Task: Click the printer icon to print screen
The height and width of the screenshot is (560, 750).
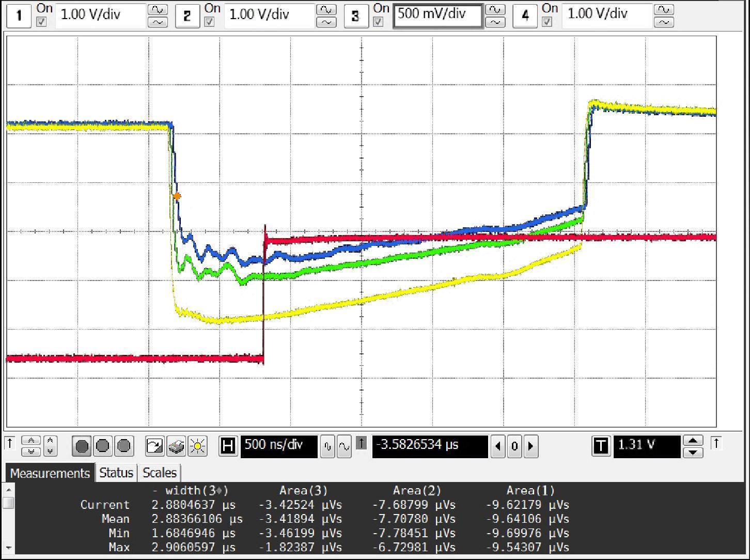Action: 176,446
